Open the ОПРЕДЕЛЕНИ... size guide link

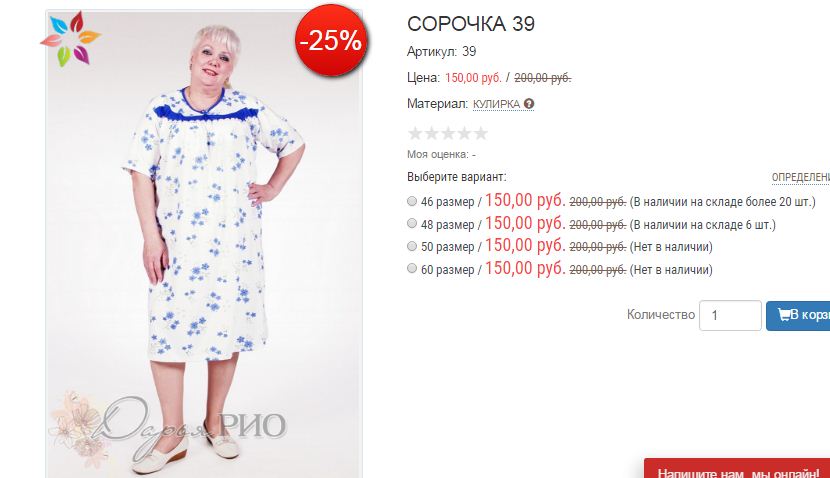800,177
